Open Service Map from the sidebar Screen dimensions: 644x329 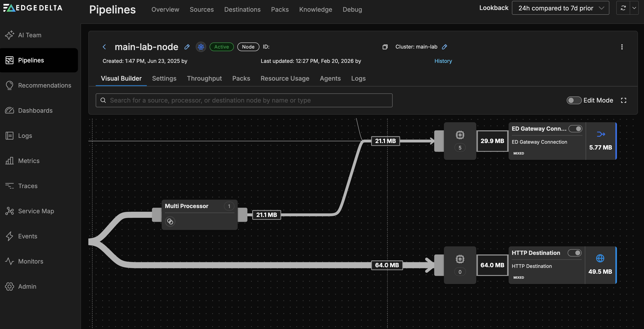click(36, 211)
